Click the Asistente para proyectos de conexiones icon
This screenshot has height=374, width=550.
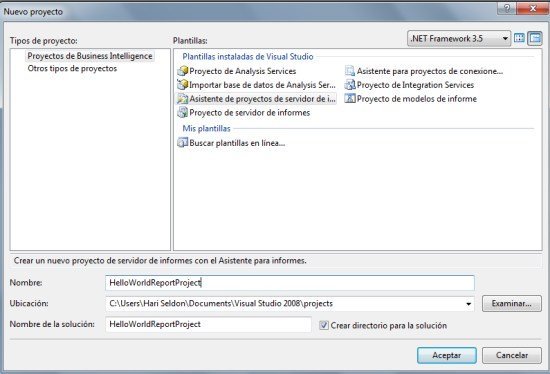pos(350,71)
